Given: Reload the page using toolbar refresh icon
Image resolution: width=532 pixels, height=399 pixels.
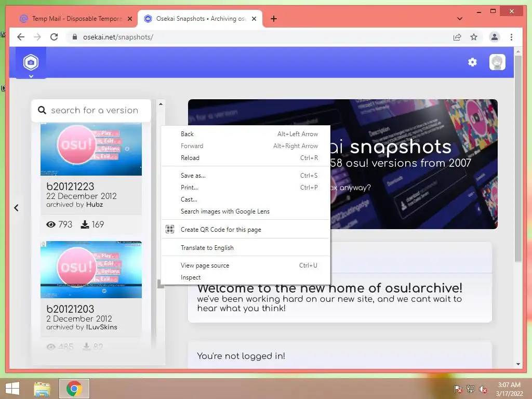Looking at the screenshot, I should (54, 37).
